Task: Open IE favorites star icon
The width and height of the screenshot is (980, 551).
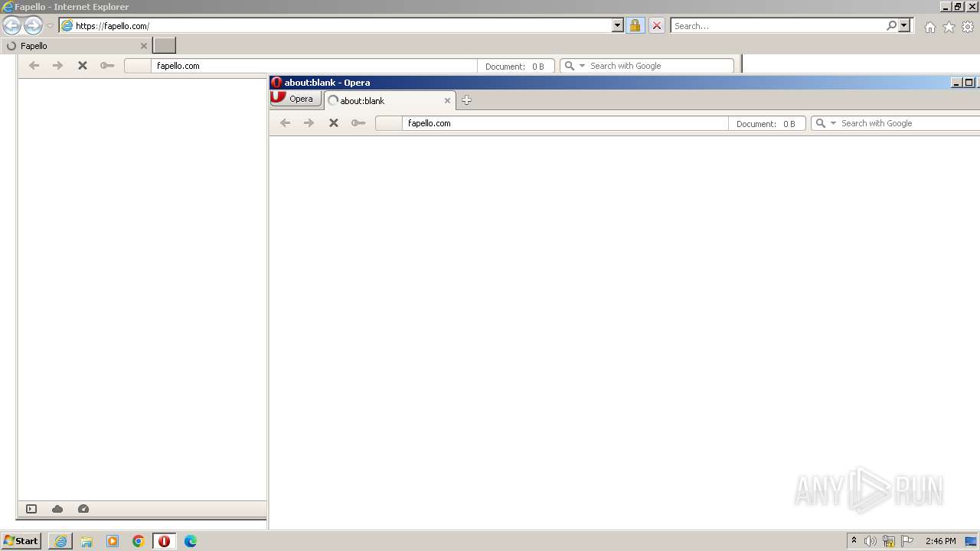Action: (x=949, y=27)
